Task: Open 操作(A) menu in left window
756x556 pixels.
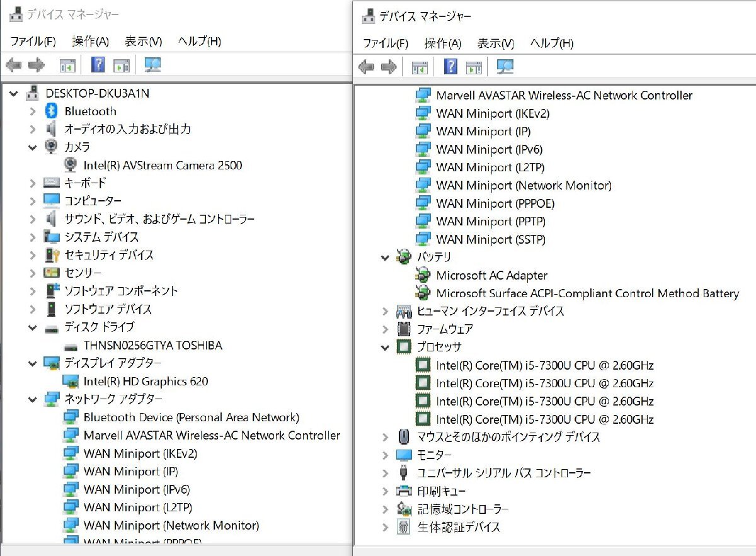Action: click(x=90, y=42)
